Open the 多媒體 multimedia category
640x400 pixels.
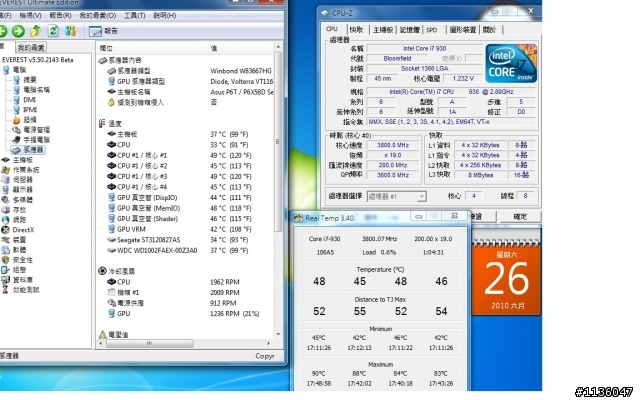pyautogui.click(x=17, y=200)
